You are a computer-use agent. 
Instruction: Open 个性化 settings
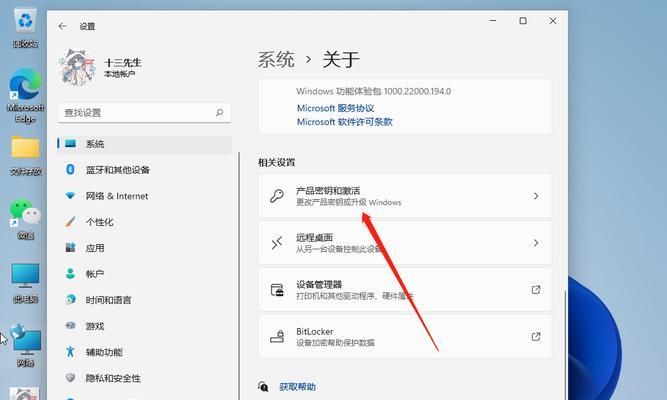point(145,222)
